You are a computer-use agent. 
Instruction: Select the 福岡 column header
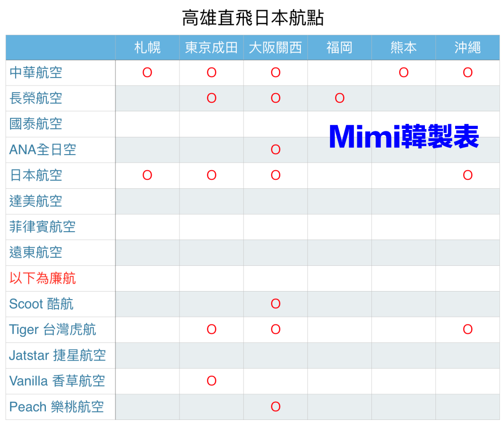point(339,47)
